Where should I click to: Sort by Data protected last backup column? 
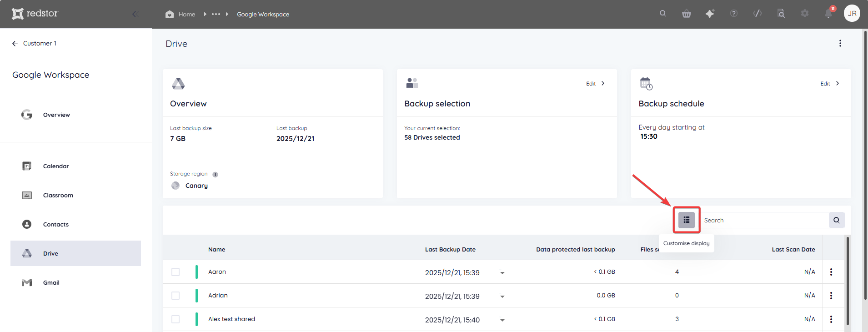point(576,250)
